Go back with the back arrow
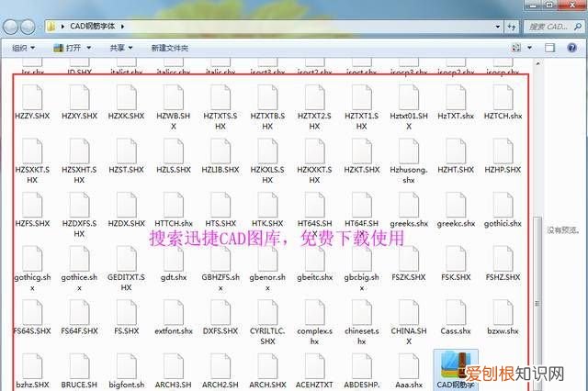588x391 pixels. pyautogui.click(x=11, y=27)
